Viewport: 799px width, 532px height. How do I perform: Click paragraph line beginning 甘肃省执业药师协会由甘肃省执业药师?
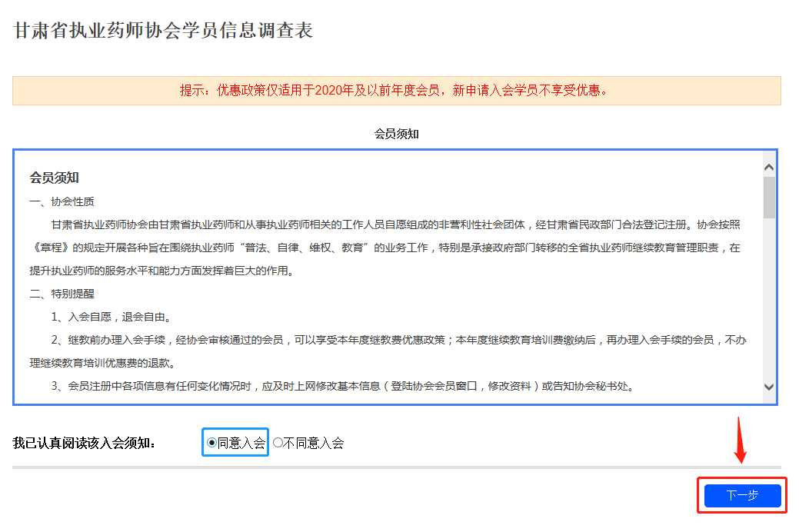[x=395, y=224]
